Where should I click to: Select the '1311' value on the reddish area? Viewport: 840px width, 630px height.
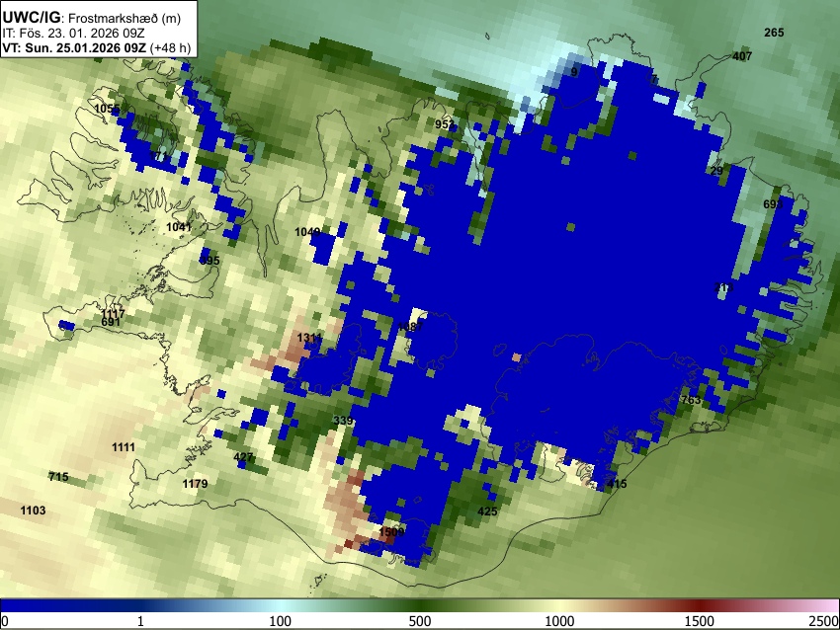pyautogui.click(x=309, y=338)
